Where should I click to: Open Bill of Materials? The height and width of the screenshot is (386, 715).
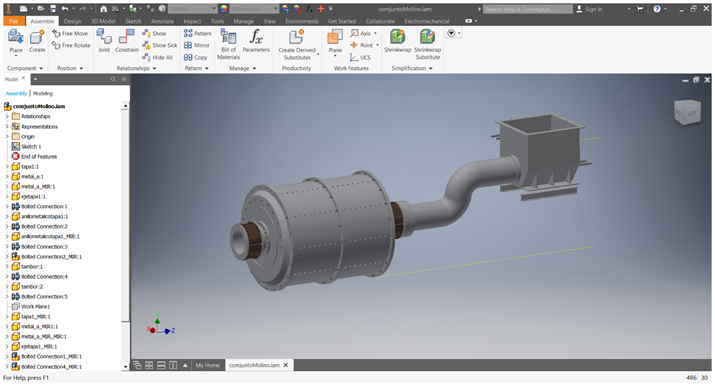pos(228,44)
